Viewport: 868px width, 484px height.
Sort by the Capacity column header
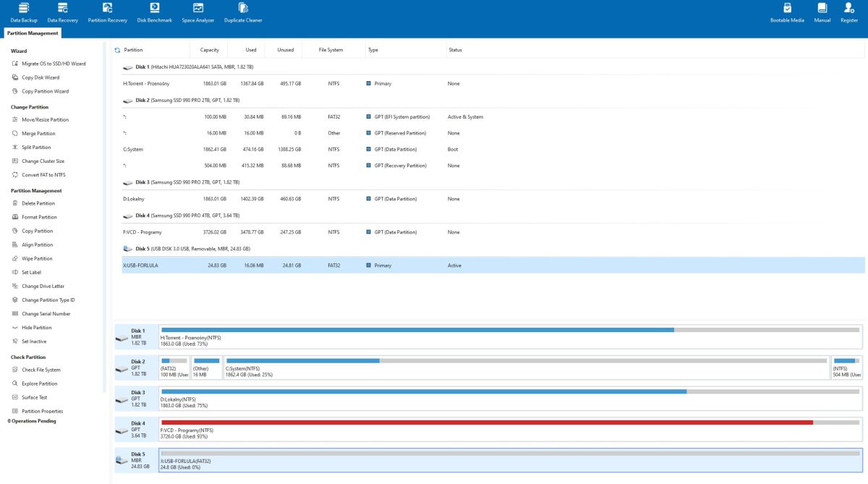[209, 50]
